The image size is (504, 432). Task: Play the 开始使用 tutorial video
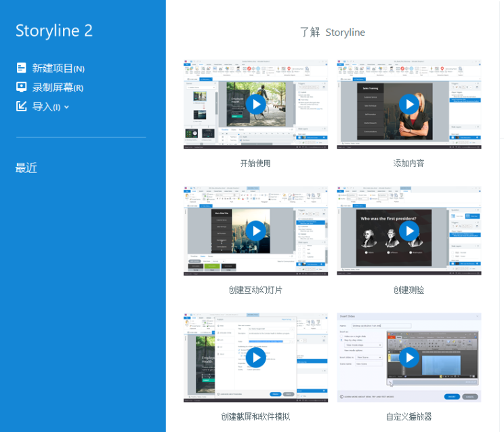[x=255, y=104]
